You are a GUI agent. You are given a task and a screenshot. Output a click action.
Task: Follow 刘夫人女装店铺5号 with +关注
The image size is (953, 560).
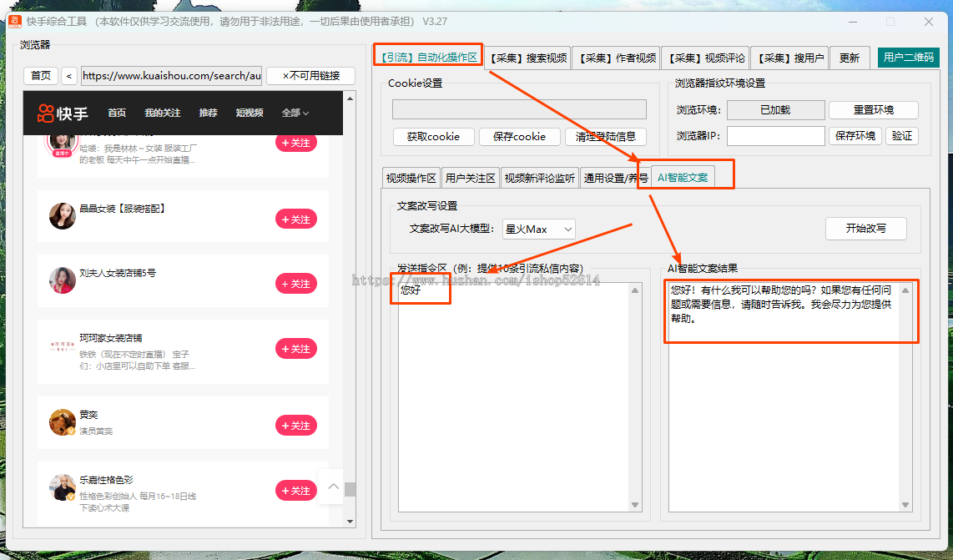296,284
